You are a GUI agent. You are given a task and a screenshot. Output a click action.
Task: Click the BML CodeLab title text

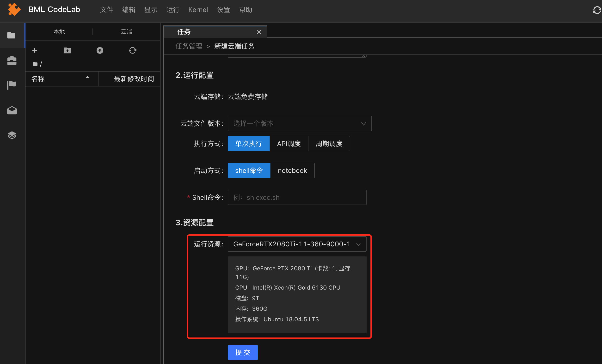click(x=54, y=10)
